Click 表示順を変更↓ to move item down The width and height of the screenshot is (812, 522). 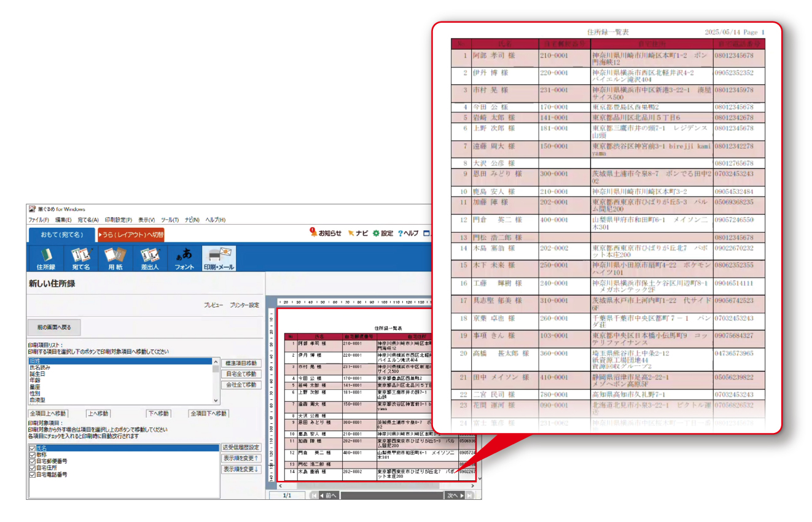[241, 469]
